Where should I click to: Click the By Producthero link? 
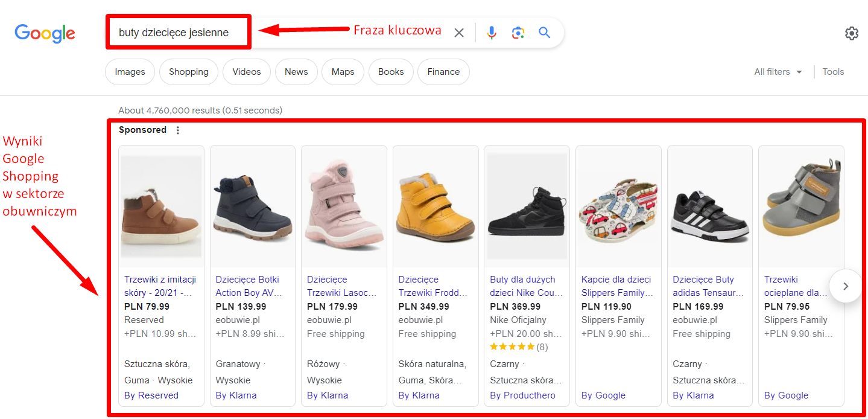[x=522, y=395]
